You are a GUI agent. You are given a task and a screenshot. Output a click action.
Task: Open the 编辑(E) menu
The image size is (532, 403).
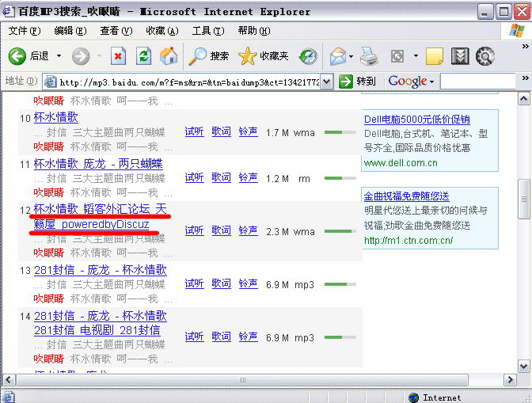70,31
